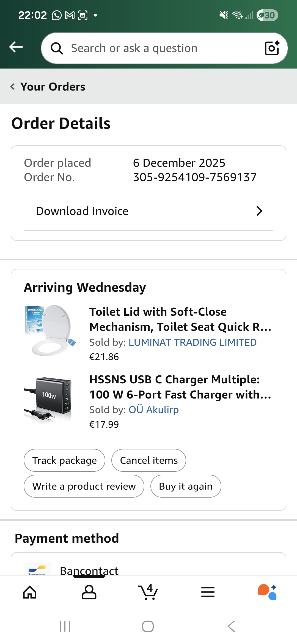This screenshot has height=644, width=297.
Task: Go back to Your Orders
Action: tap(48, 87)
